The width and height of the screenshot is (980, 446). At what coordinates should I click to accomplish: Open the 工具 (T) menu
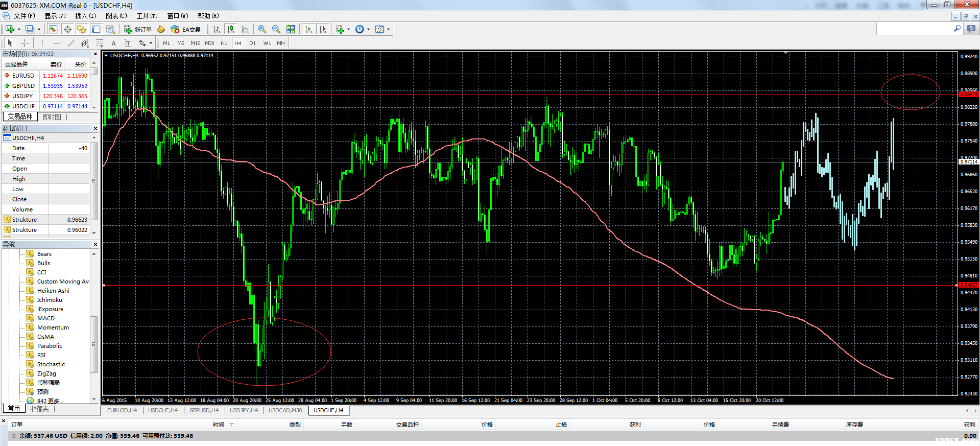pyautogui.click(x=147, y=16)
